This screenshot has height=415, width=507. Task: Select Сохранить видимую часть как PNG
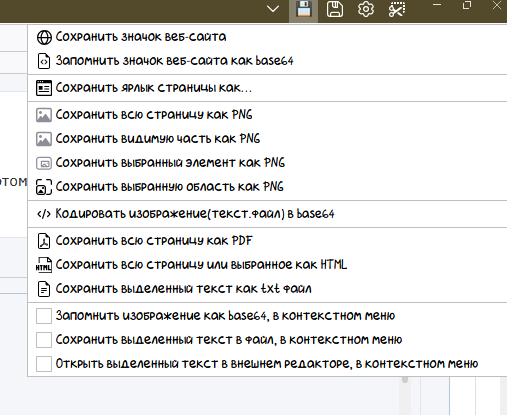158,139
